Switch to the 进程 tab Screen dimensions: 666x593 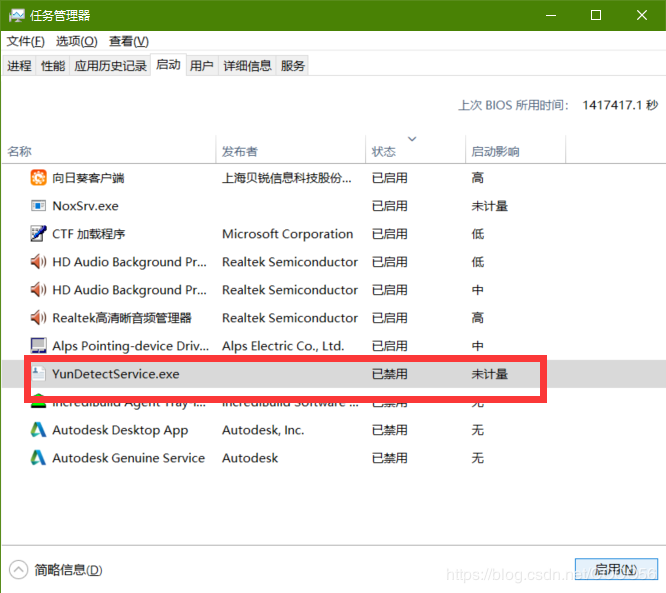point(19,66)
